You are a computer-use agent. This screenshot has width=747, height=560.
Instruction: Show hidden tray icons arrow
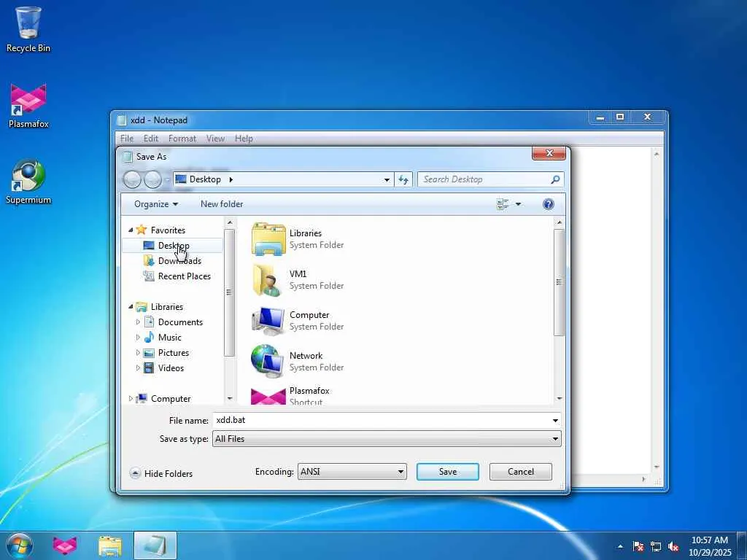(620, 546)
